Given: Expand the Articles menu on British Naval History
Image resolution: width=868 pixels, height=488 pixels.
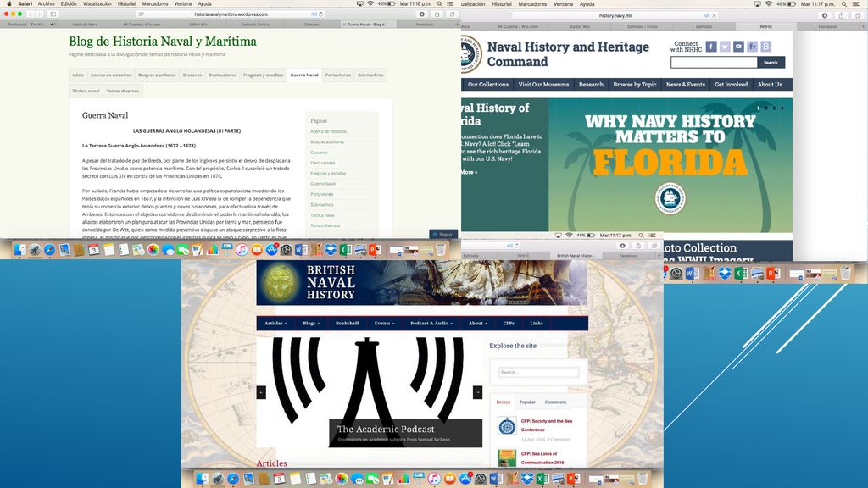Looking at the screenshot, I should point(275,323).
